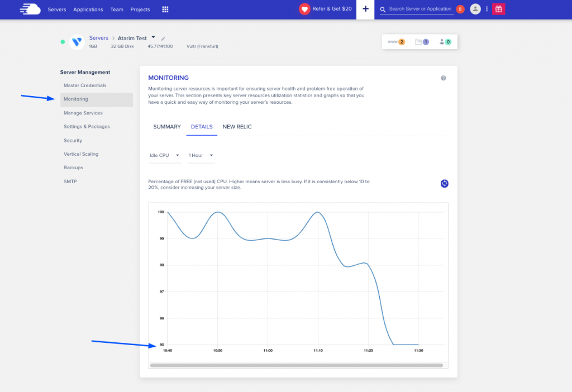Open the apps grid icon
Screen dimensions: 572x392
(165, 9)
